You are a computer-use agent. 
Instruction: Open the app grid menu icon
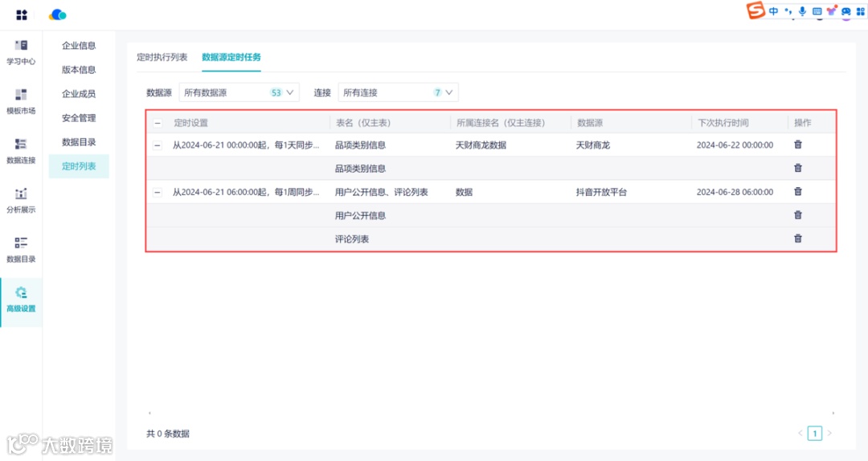22,15
